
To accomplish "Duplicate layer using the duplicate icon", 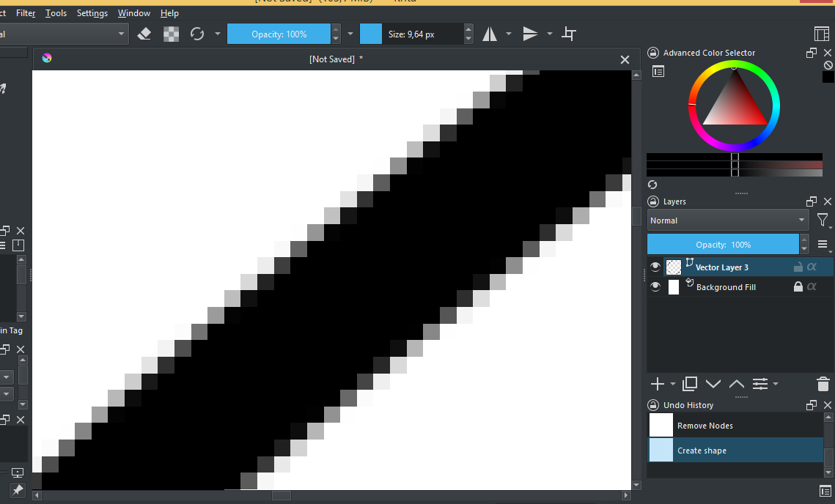I will [689, 384].
